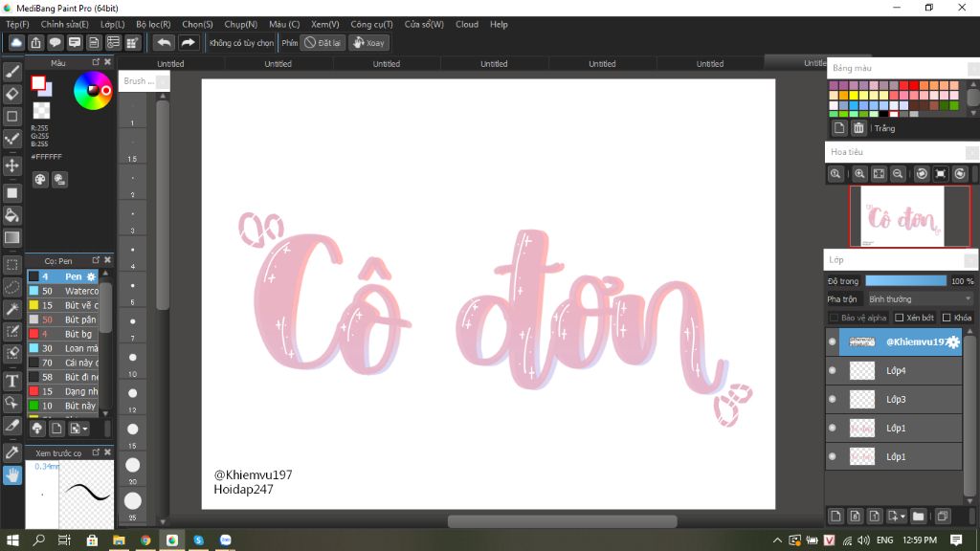Enable the Bảo vệ alpha checkbox

click(x=834, y=318)
